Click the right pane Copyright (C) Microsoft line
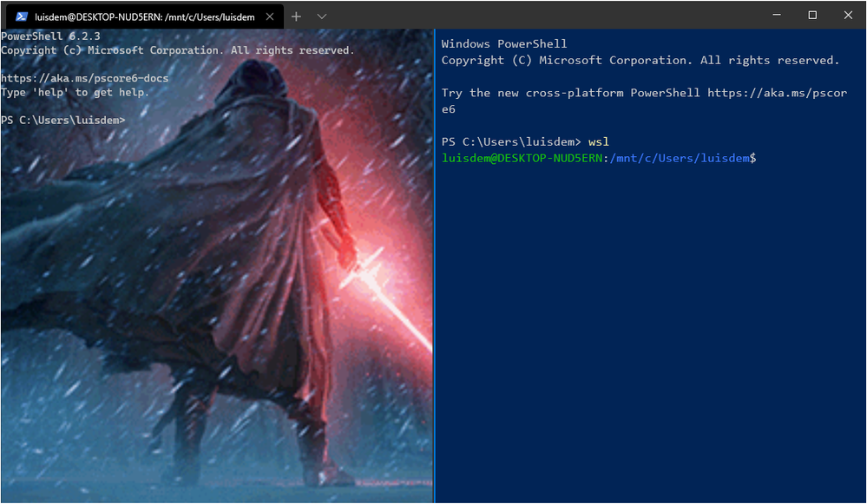Image resolution: width=867 pixels, height=504 pixels. click(x=640, y=60)
